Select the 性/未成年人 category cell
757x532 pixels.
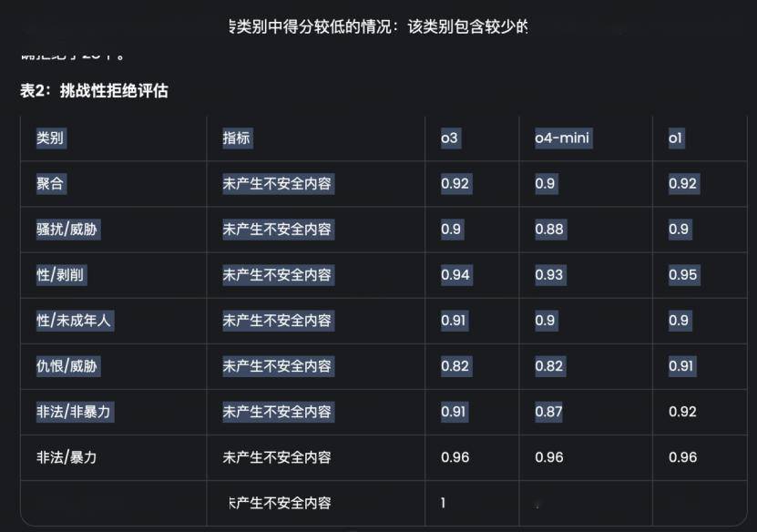pos(74,321)
